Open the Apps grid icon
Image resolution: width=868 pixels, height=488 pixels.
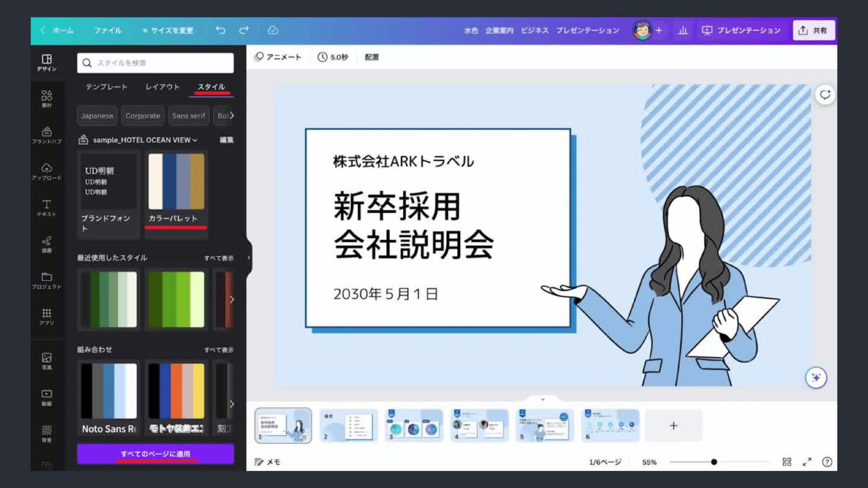46,317
